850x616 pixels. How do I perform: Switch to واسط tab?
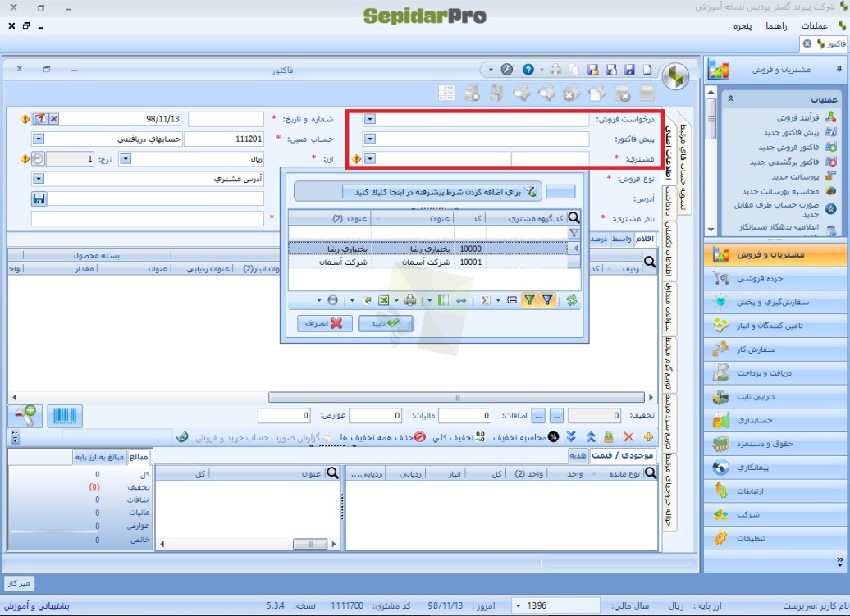click(x=622, y=239)
